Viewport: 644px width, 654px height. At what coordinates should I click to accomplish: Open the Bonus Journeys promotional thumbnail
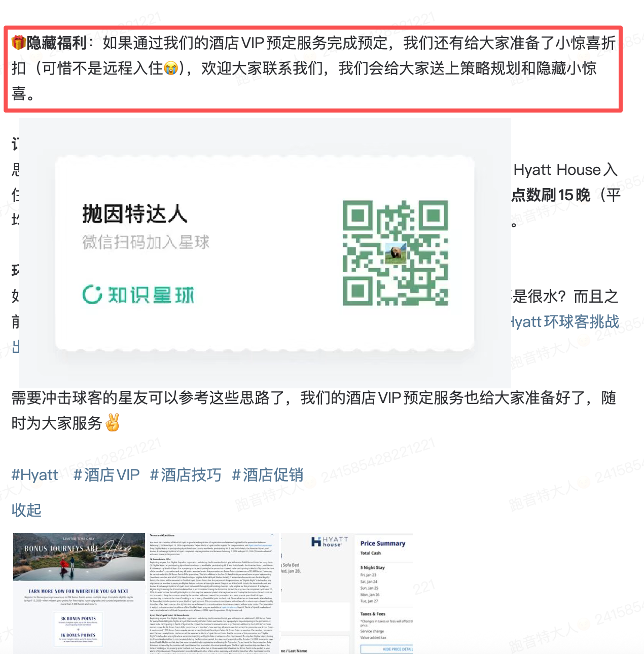pos(79,591)
